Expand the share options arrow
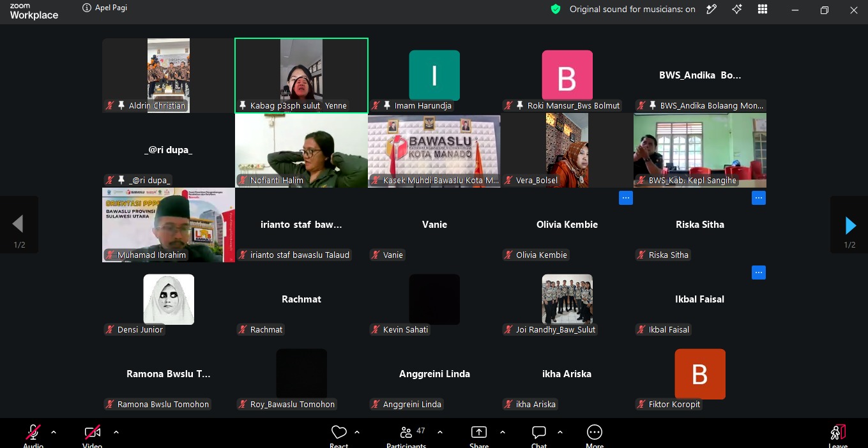The image size is (868, 448). 503,432
